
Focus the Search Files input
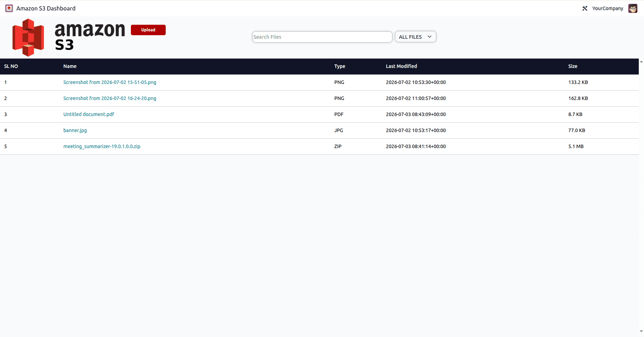click(322, 37)
